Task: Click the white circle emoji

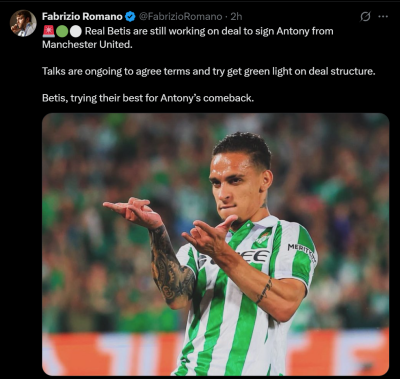Action: click(76, 31)
